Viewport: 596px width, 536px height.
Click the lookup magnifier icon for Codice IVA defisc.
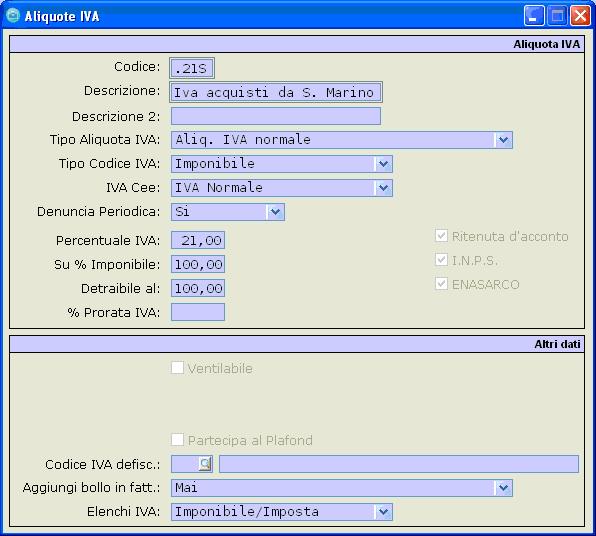tap(205, 464)
